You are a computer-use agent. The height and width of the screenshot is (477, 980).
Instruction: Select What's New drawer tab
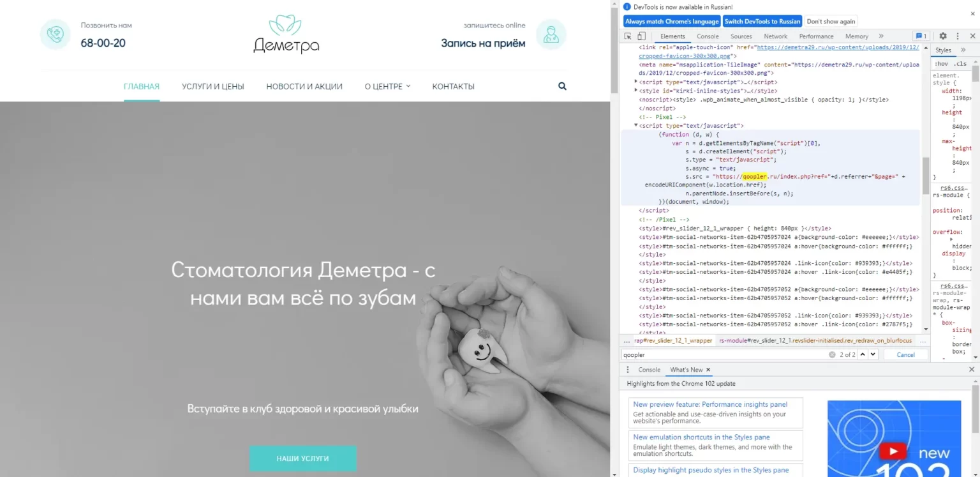pyautogui.click(x=687, y=370)
